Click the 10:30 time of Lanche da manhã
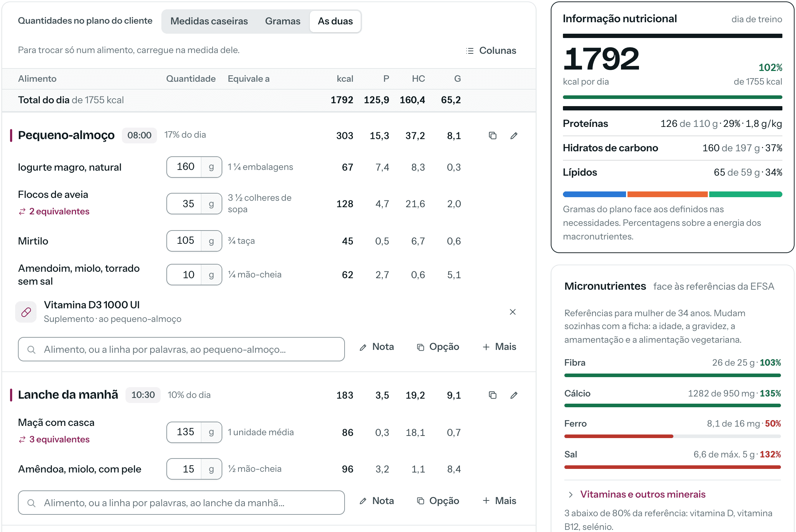This screenshot has height=532, width=796. 143,395
